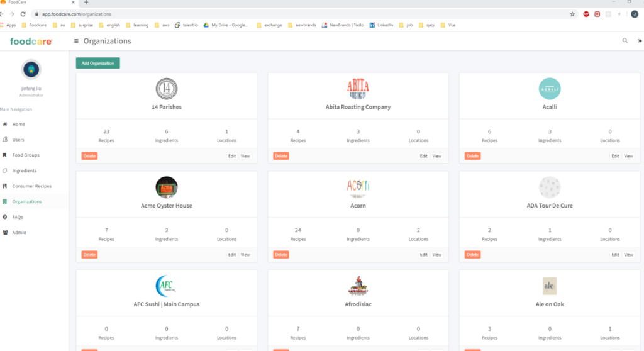Click the browser address bar
This screenshot has width=644, height=351.
coord(304,14)
